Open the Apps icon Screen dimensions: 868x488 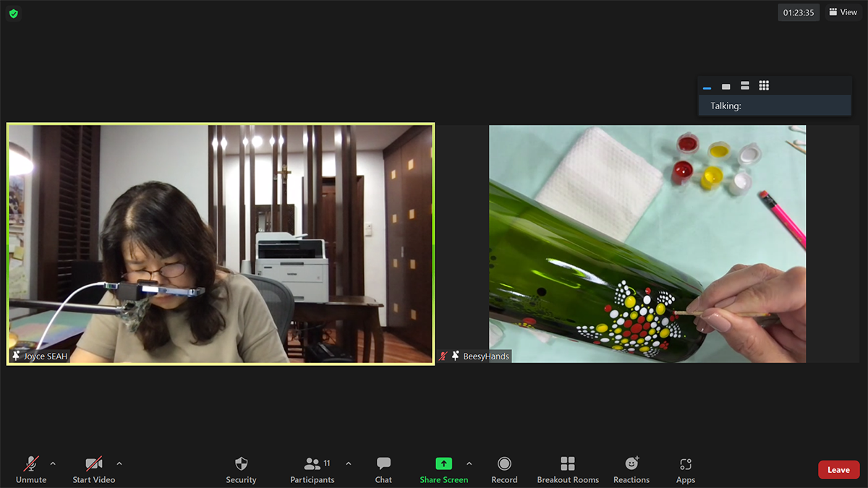pyautogui.click(x=685, y=464)
